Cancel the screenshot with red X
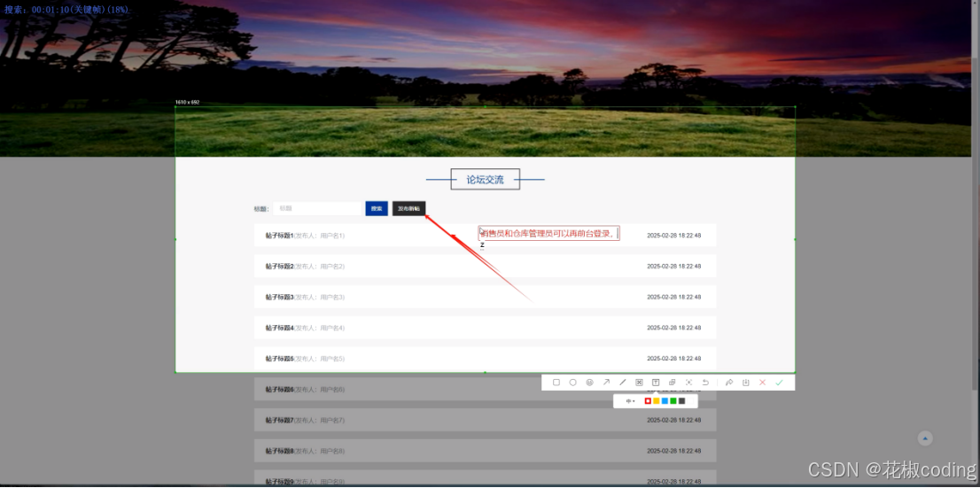Screen dimensions: 980x488 point(763,383)
